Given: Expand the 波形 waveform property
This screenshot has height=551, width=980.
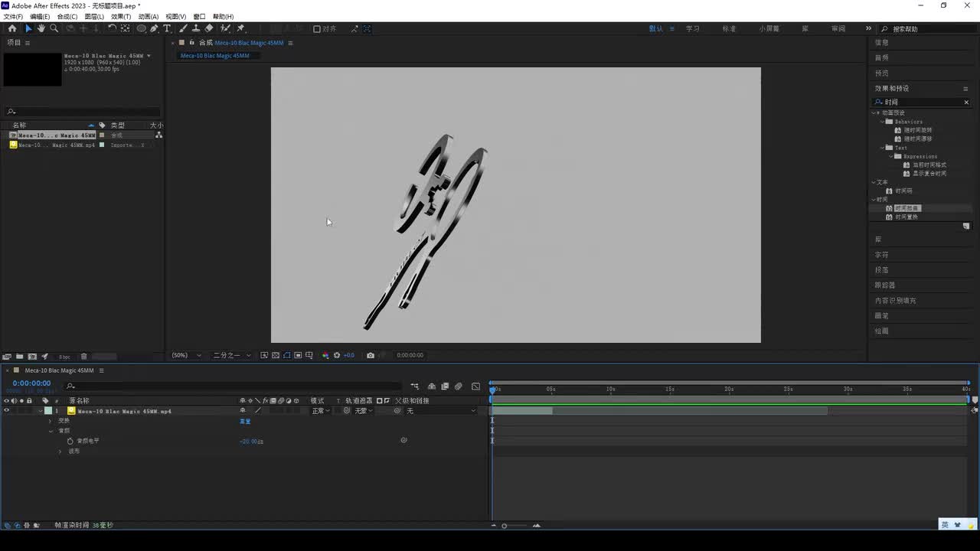Looking at the screenshot, I should click(60, 451).
